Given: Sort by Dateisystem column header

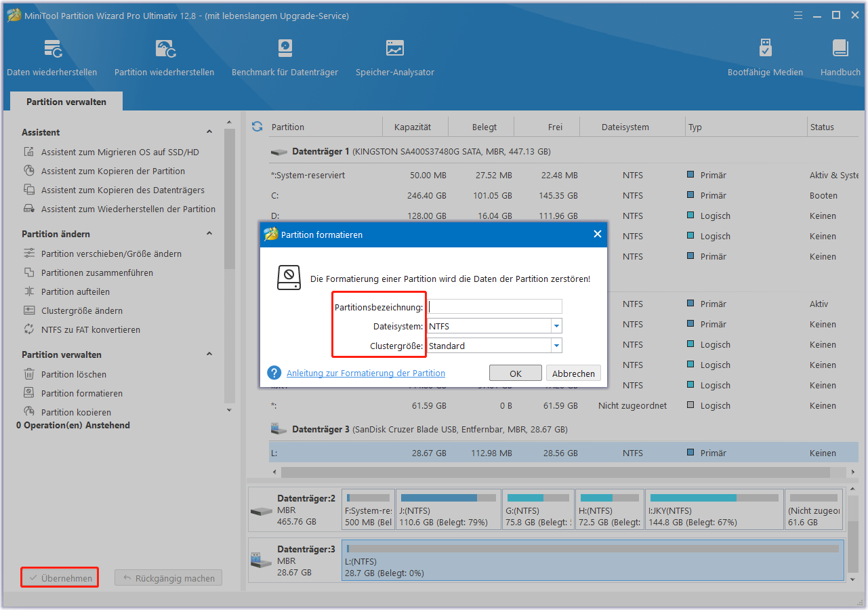Looking at the screenshot, I should [625, 127].
